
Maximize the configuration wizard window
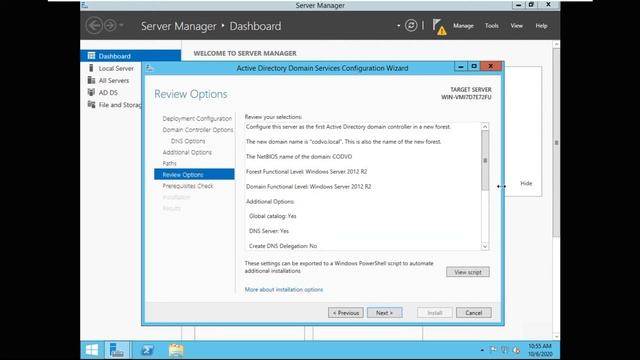474,66
